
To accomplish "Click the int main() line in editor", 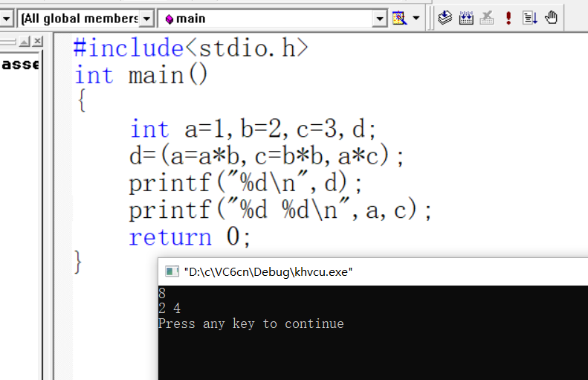I will tap(140, 75).
